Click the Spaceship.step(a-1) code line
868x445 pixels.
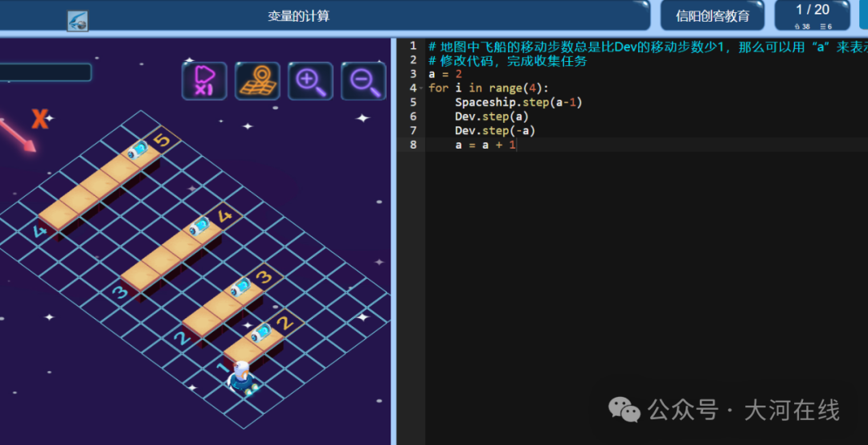click(518, 102)
